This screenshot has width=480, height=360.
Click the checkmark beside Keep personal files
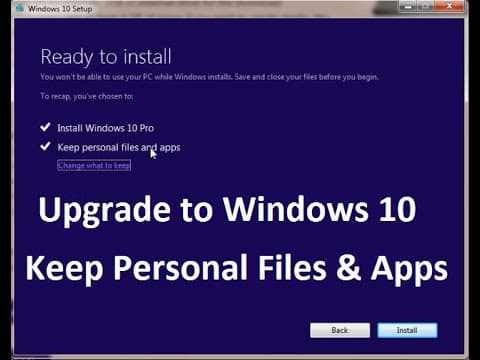point(45,146)
